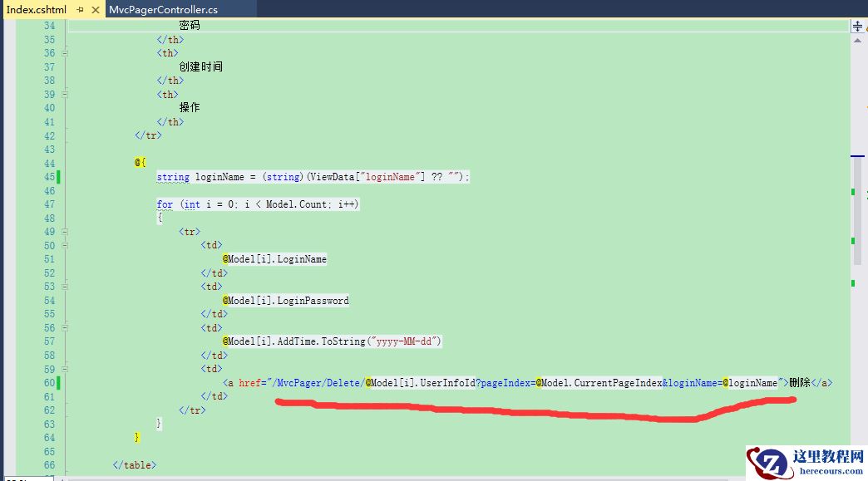Screen dimensions: 868x481
Task: Click @Model[i].LoginPassword expression
Action: [x=286, y=300]
